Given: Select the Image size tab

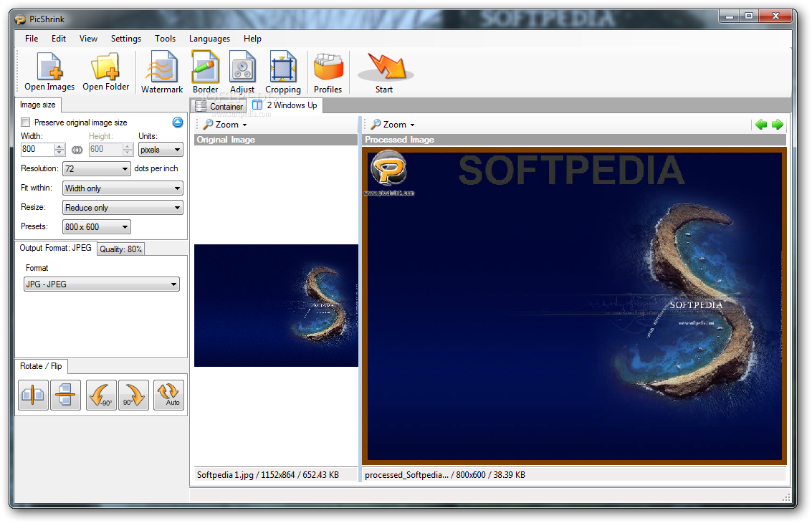Looking at the screenshot, I should click(38, 105).
